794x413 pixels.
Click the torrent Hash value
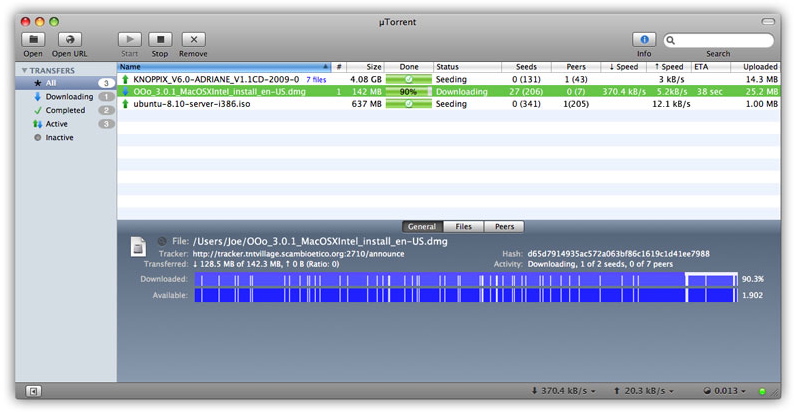point(618,254)
